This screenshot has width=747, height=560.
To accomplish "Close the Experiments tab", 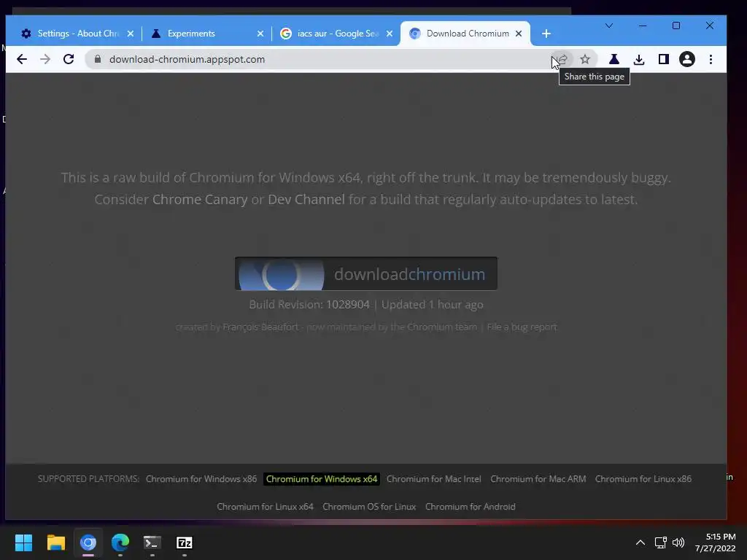I will pos(260,34).
